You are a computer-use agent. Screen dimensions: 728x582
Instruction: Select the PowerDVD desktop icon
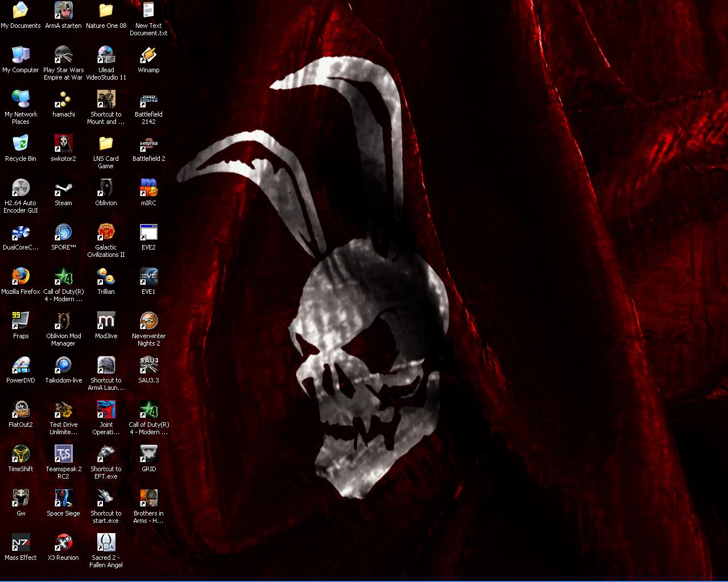pyautogui.click(x=20, y=365)
